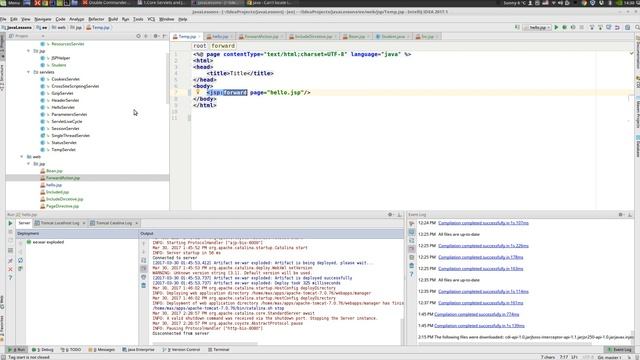This screenshot has width=640, height=360.
Task: Open Run panel settings gear
Action: pos(390,214)
